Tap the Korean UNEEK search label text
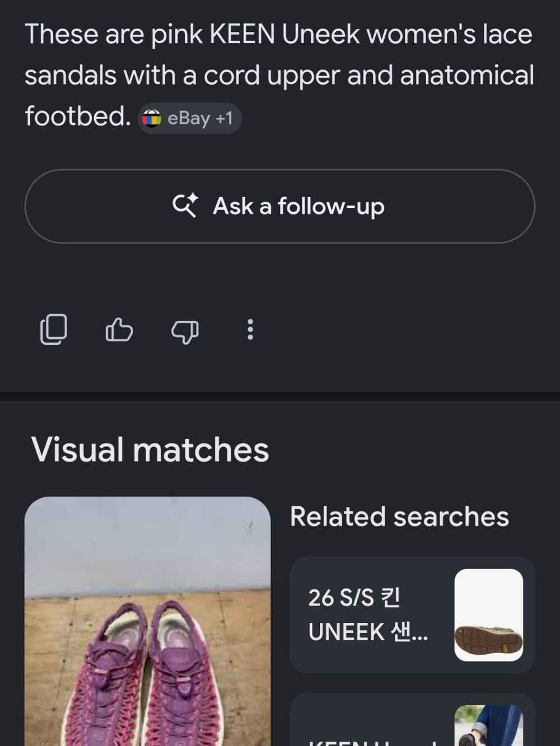 [368, 615]
